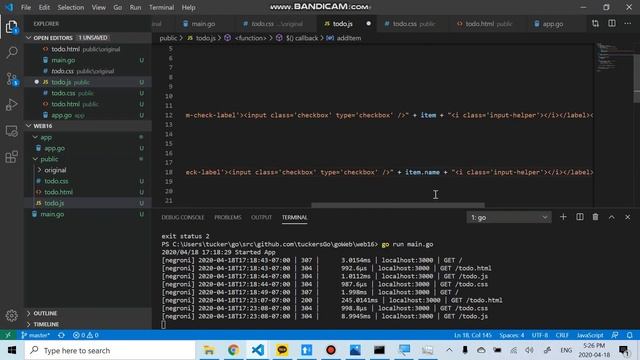Split the editor to the right
This screenshot has width=640, height=360.
[611, 24]
